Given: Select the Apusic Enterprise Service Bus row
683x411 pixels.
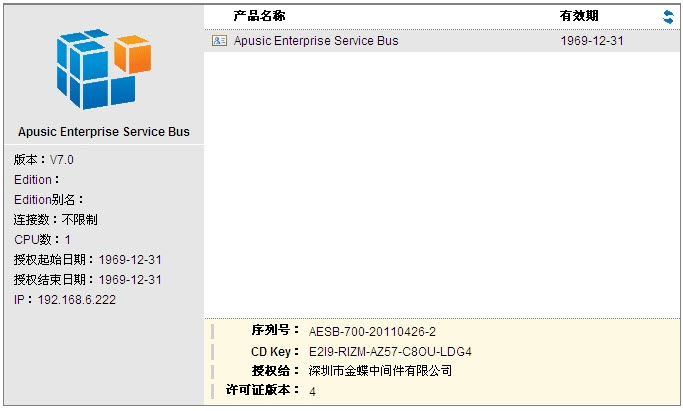Looking at the screenshot, I should tap(441, 41).
